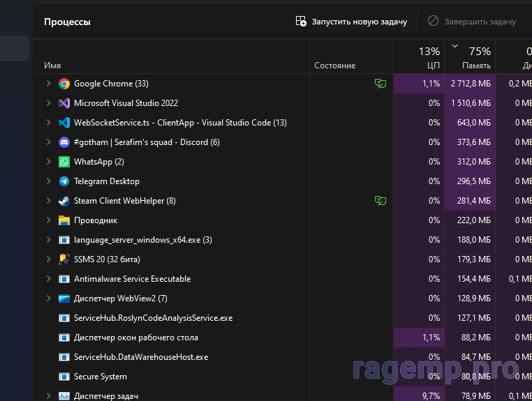Click the ServiceHub.RoslynCodeAnalysisService.exe icon
The width and height of the screenshot is (532, 401).
64,318
